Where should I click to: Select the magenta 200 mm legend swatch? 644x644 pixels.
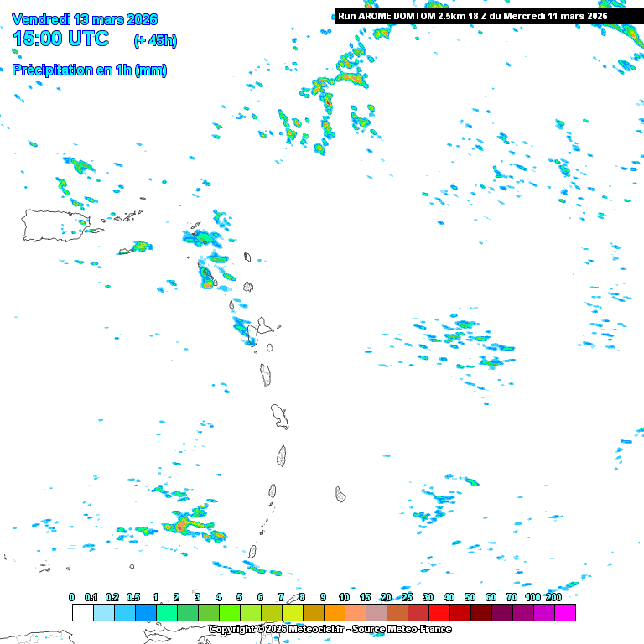coord(564,613)
